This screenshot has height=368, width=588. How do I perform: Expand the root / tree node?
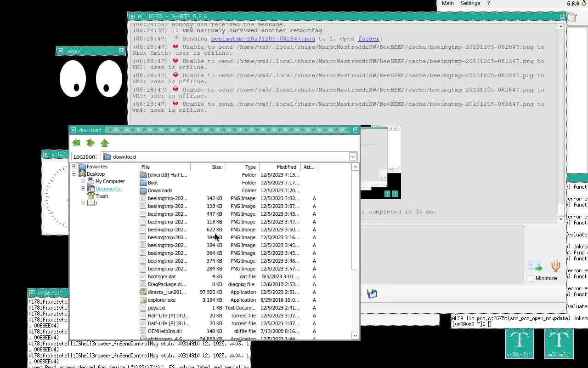pyautogui.click(x=83, y=203)
